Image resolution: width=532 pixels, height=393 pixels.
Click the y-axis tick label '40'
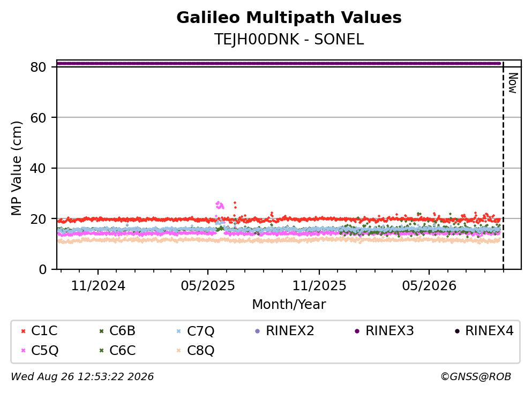point(38,169)
